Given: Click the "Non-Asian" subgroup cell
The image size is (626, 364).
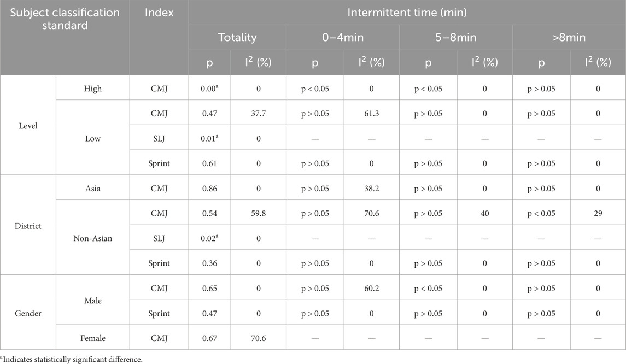Looking at the screenshot, I should (x=93, y=238).
